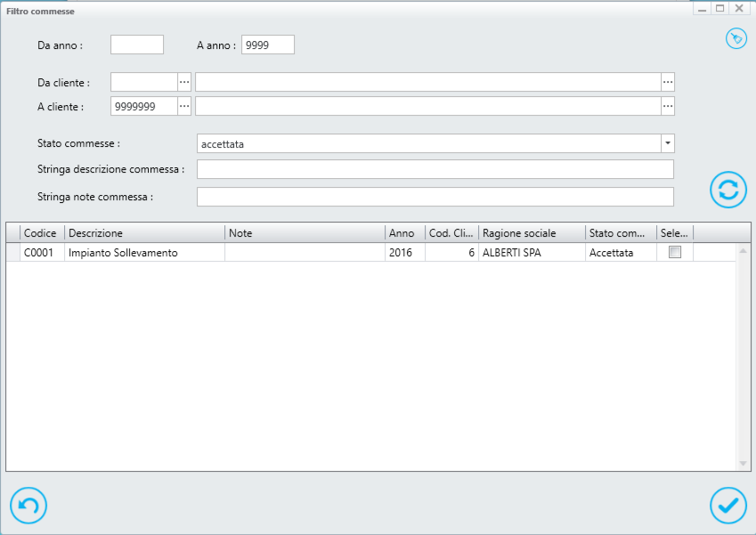The height and width of the screenshot is (535, 756).
Task: Click the Stringa note commessa text field
Action: [x=435, y=197]
